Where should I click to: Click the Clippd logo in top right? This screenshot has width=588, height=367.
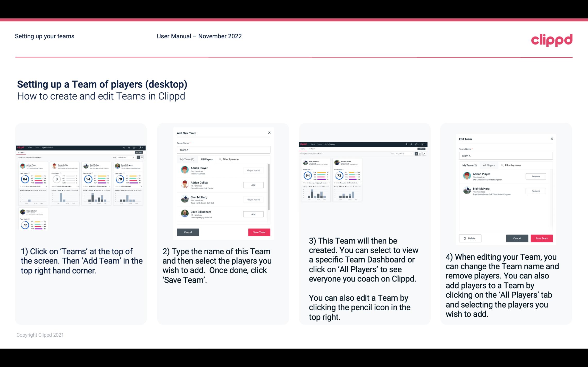tap(552, 40)
